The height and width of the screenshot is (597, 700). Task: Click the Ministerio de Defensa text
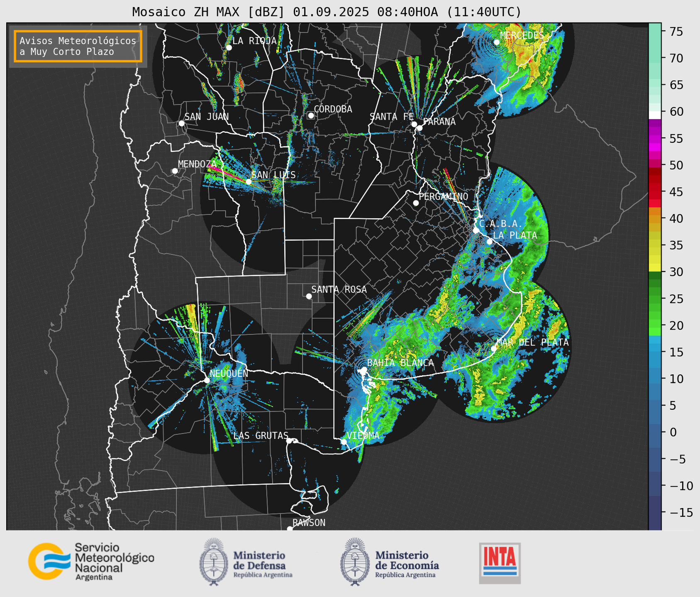263,564
